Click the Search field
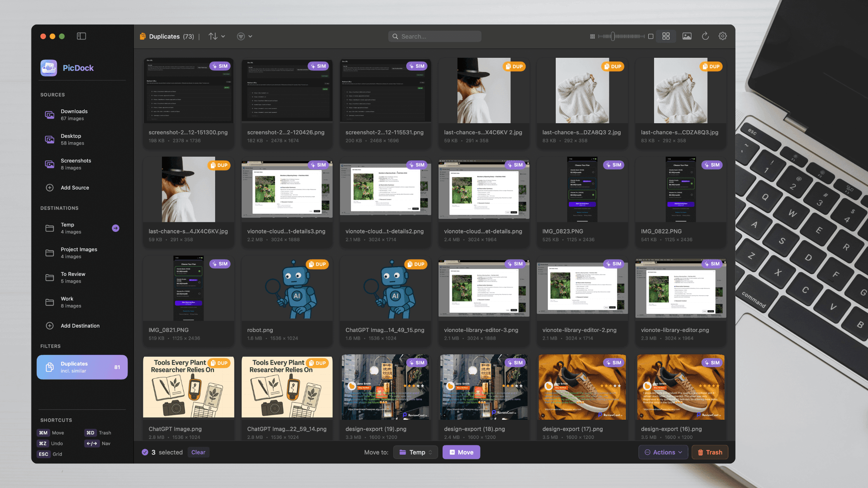 434,36
